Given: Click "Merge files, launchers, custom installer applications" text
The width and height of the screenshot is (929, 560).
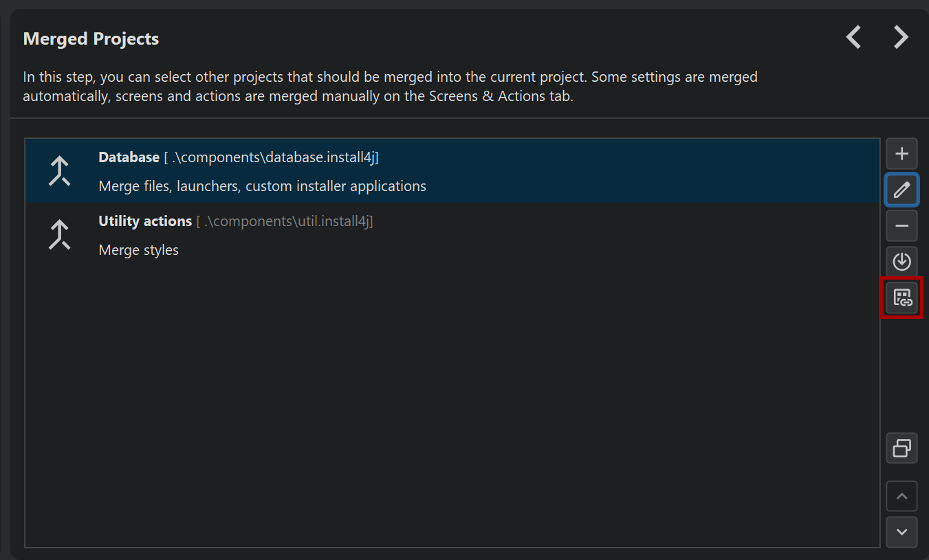Looking at the screenshot, I should [262, 186].
